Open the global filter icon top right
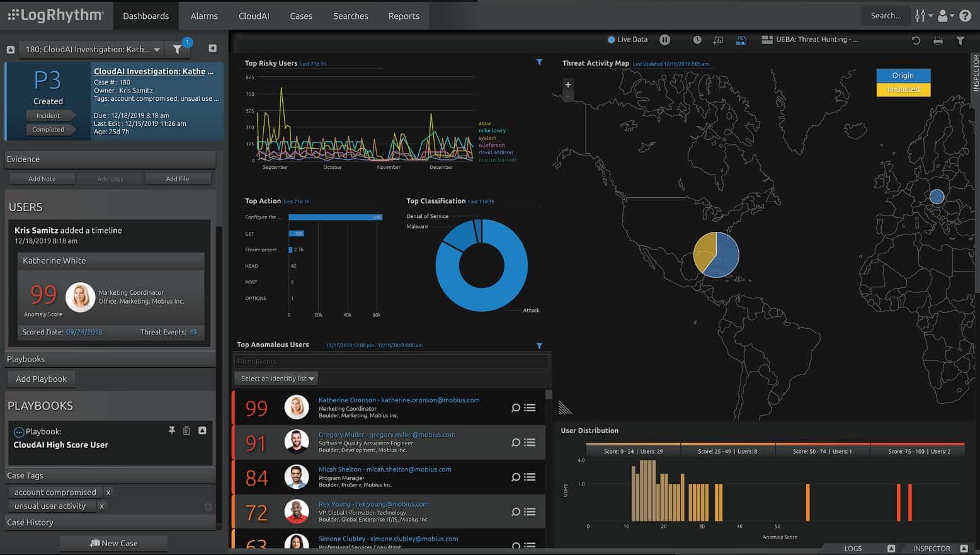 pyautogui.click(x=960, y=39)
